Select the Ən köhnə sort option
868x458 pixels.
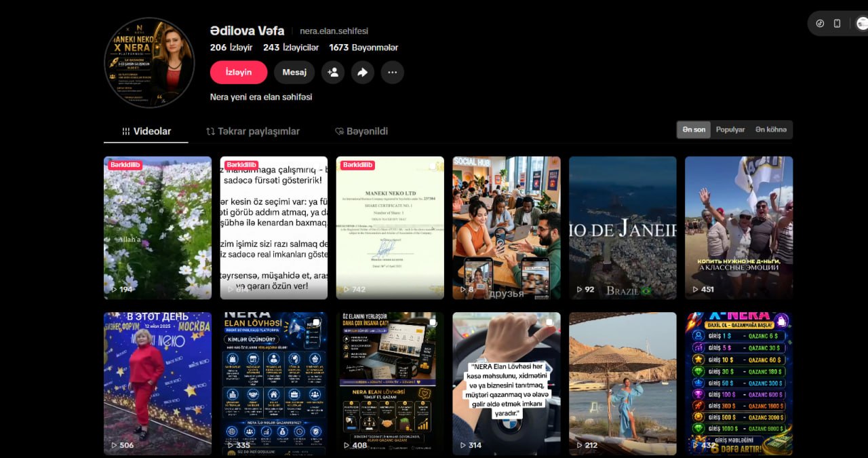click(x=771, y=130)
